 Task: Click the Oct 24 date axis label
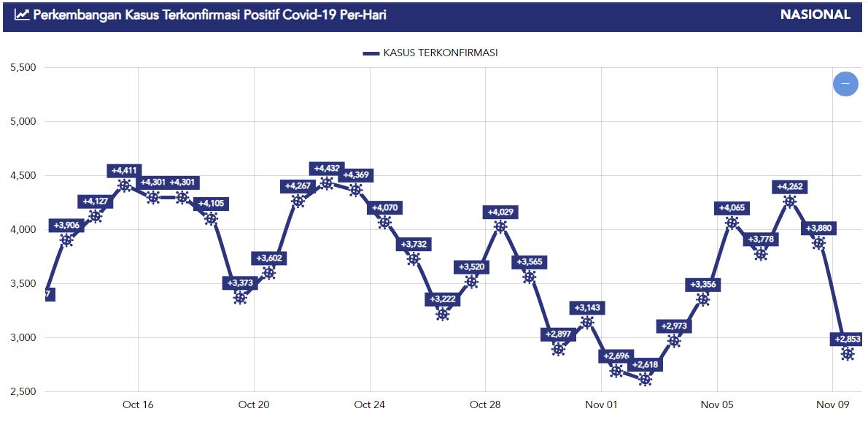(x=370, y=404)
